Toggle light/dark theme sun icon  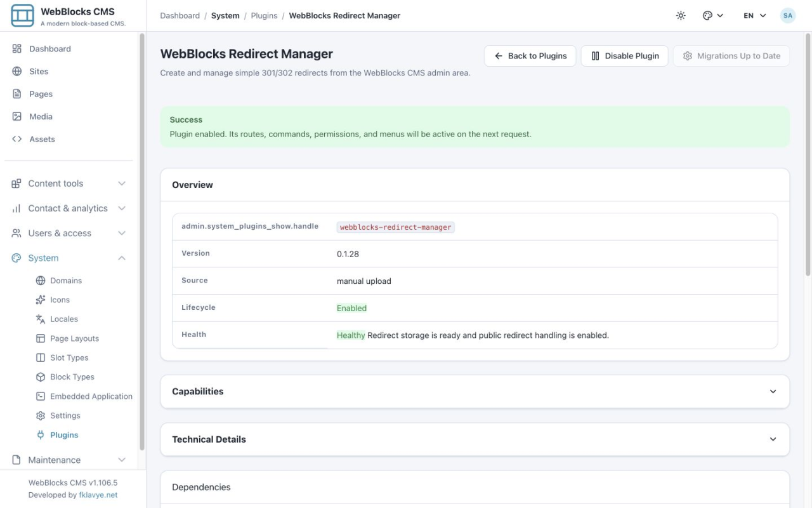coord(681,15)
